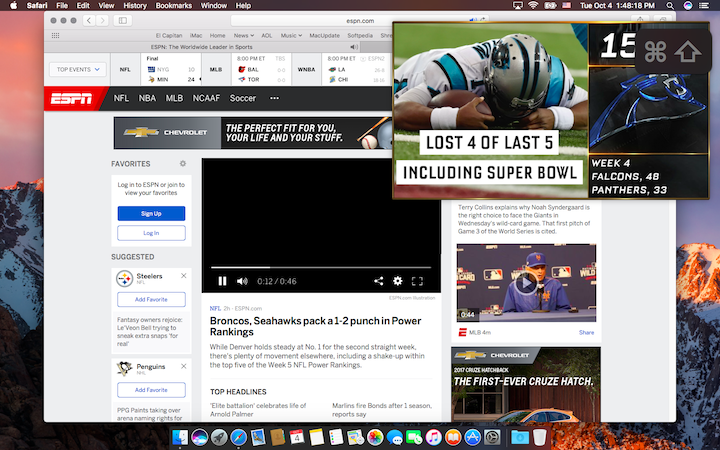Toggle fullscreen on the video player
The height and width of the screenshot is (450, 720).
click(x=417, y=281)
